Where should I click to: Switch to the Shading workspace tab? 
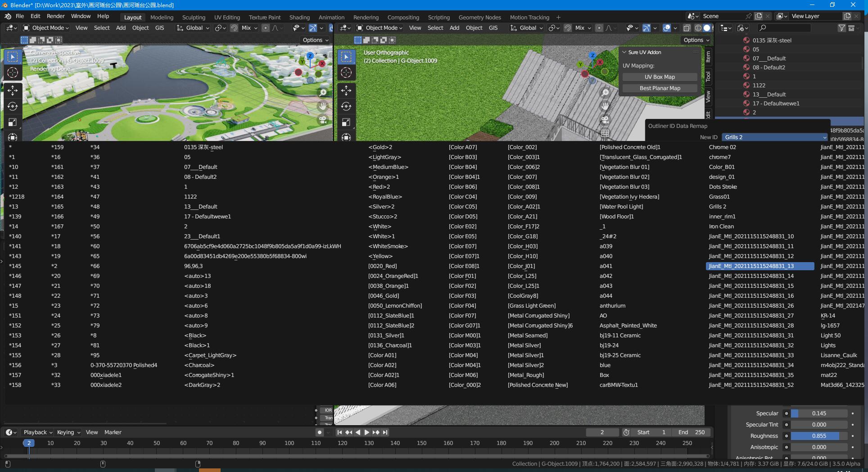coord(299,17)
